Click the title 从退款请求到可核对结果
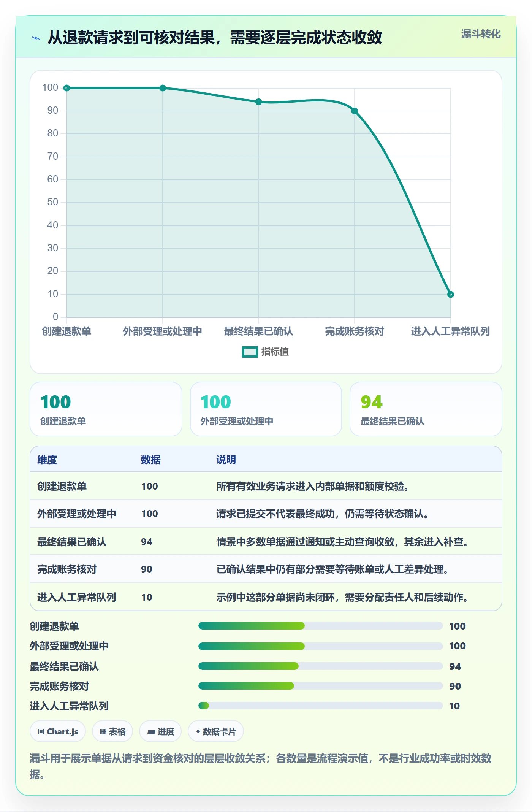The height and width of the screenshot is (812, 532). coord(215,38)
